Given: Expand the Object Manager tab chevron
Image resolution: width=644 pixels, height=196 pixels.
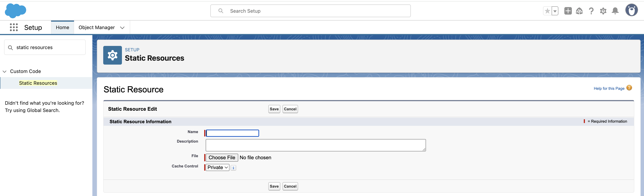Looking at the screenshot, I should pyautogui.click(x=122, y=28).
